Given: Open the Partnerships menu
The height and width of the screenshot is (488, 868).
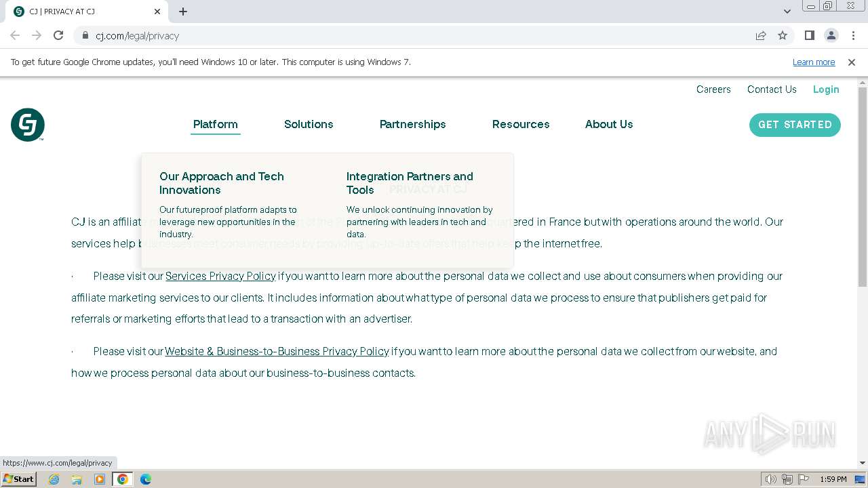Looking at the screenshot, I should pyautogui.click(x=412, y=124).
